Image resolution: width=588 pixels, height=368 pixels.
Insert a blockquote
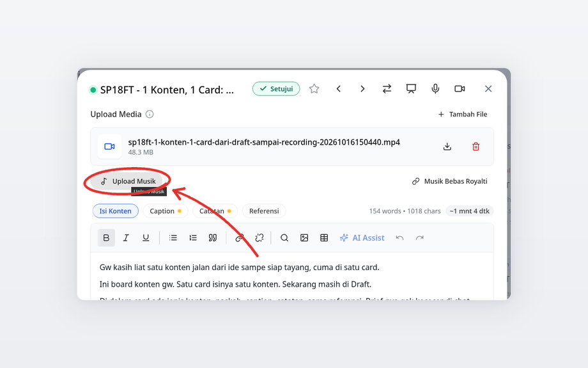(213, 237)
